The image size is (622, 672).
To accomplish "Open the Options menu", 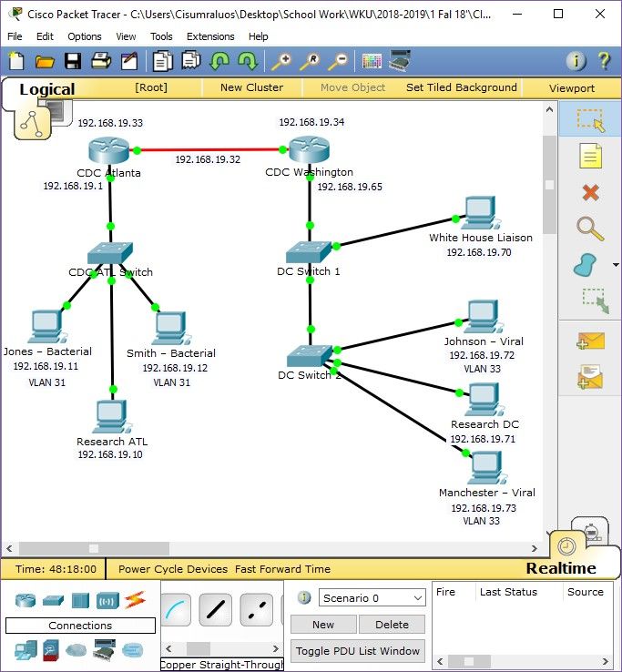I will (85, 36).
